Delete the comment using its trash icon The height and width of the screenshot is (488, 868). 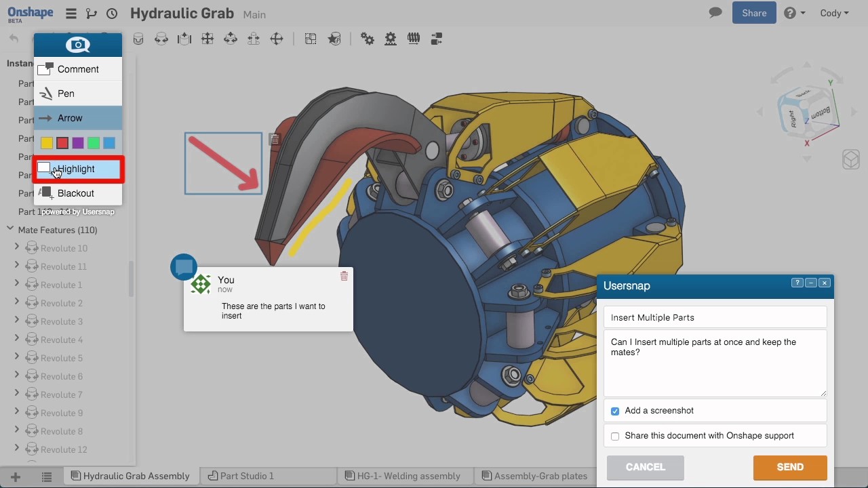[344, 276]
